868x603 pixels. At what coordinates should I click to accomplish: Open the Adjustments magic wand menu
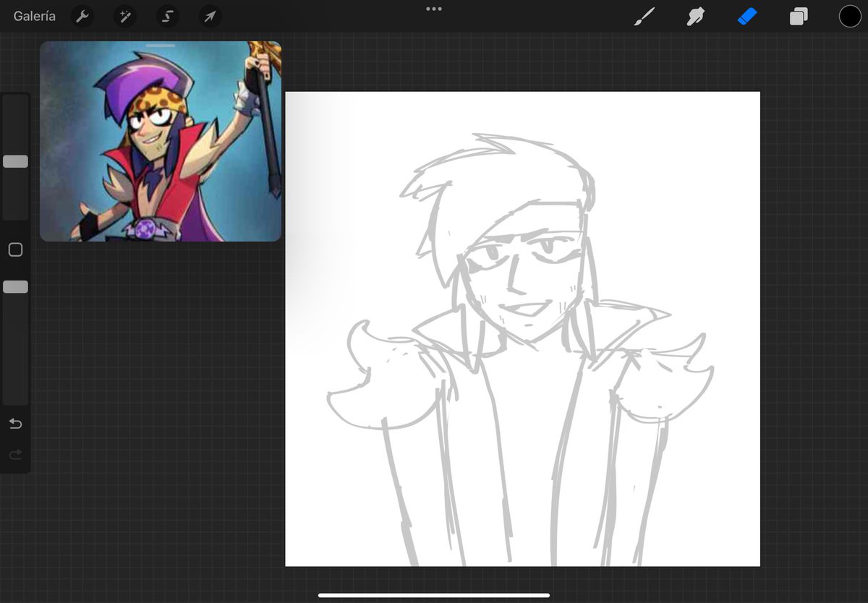pos(125,16)
